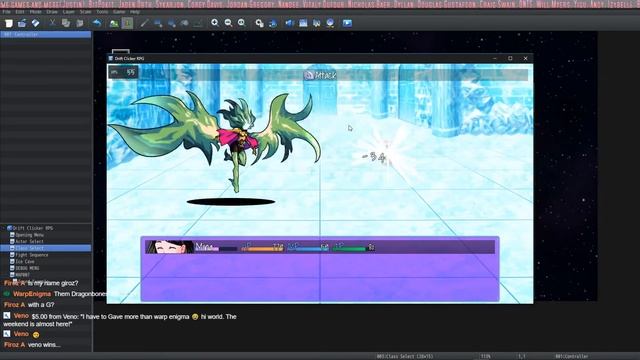Select the Class Select map
640x360 pixels.
pyautogui.click(x=46, y=248)
